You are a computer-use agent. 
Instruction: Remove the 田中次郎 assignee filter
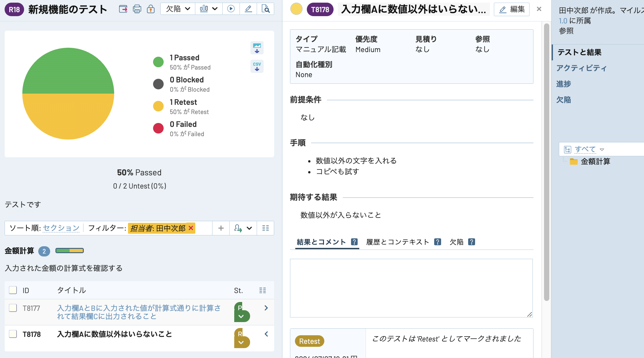pyautogui.click(x=191, y=228)
